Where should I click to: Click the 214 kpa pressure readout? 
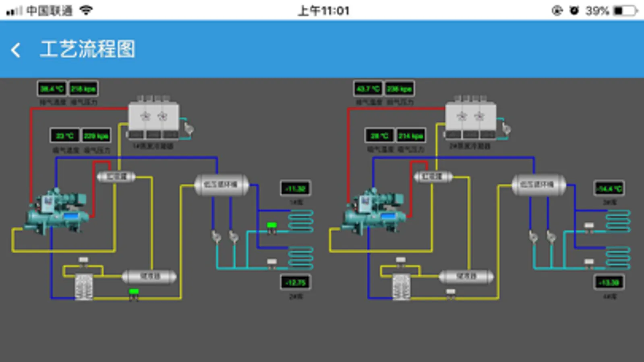[411, 136]
